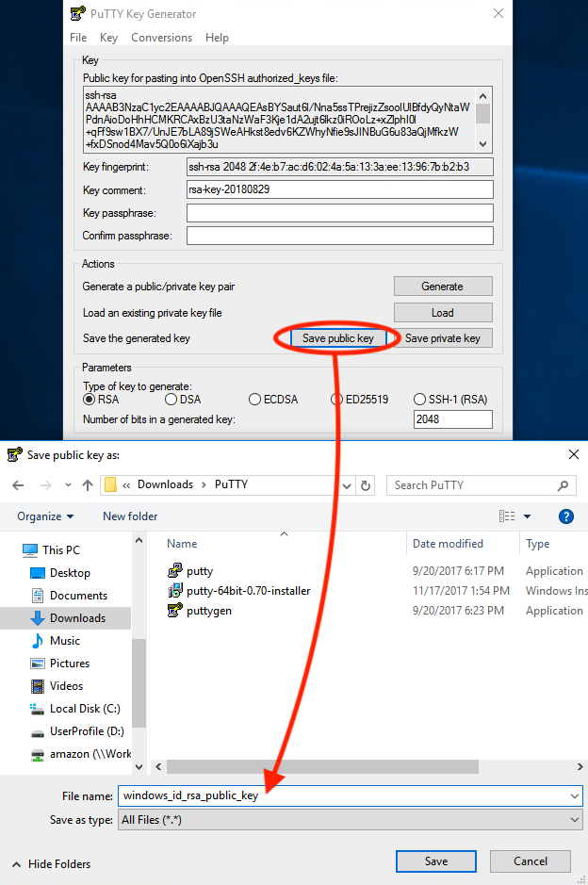Select the ECDSA key type radio button
588x885 pixels.
click(x=254, y=400)
